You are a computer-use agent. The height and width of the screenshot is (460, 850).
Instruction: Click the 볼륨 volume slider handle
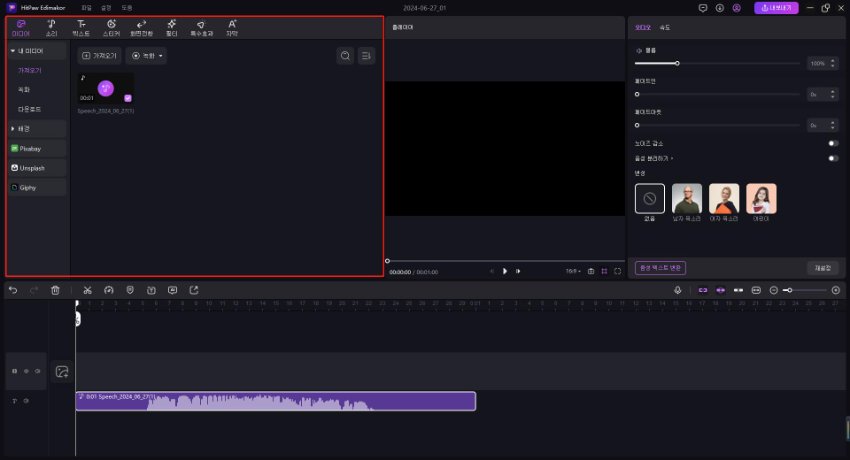click(677, 63)
